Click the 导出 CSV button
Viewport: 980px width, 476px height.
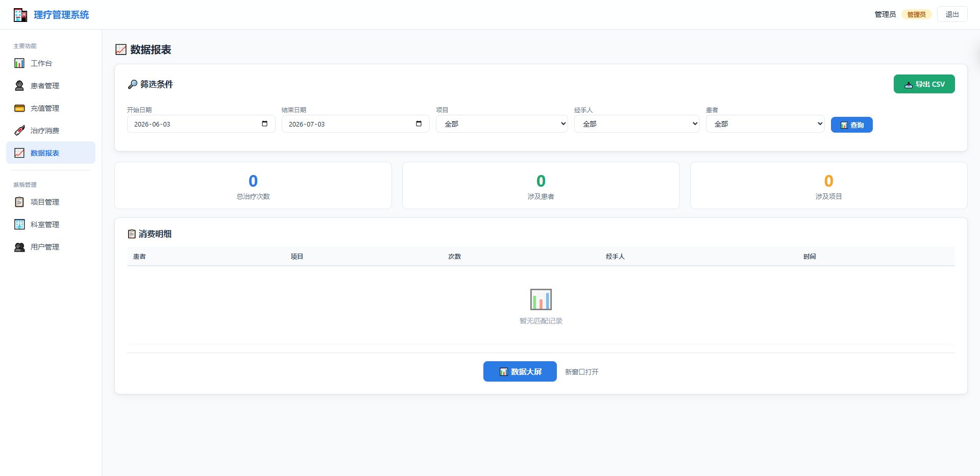924,84
